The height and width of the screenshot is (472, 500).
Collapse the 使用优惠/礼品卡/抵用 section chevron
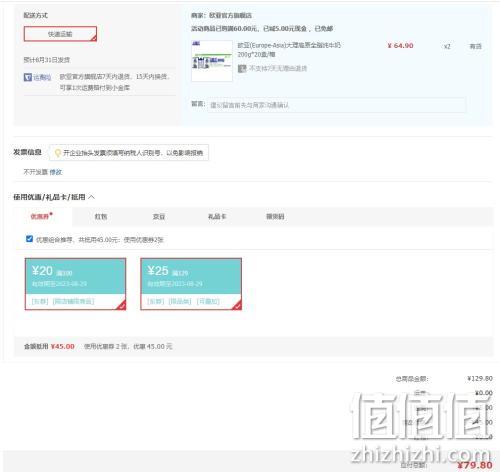pos(92,197)
